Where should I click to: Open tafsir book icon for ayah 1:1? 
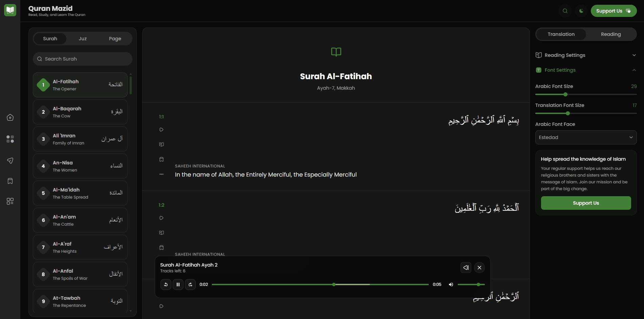[162, 144]
